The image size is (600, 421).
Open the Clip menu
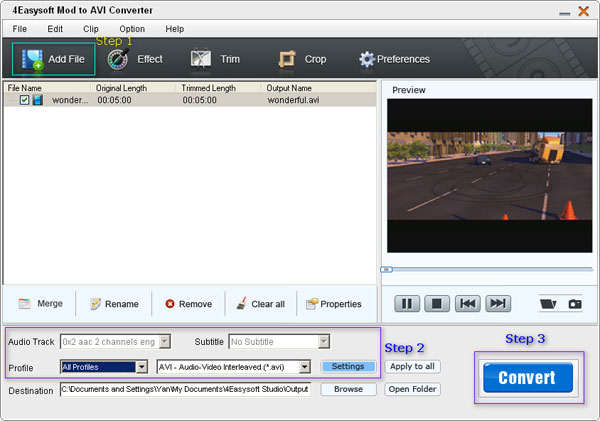pyautogui.click(x=91, y=29)
